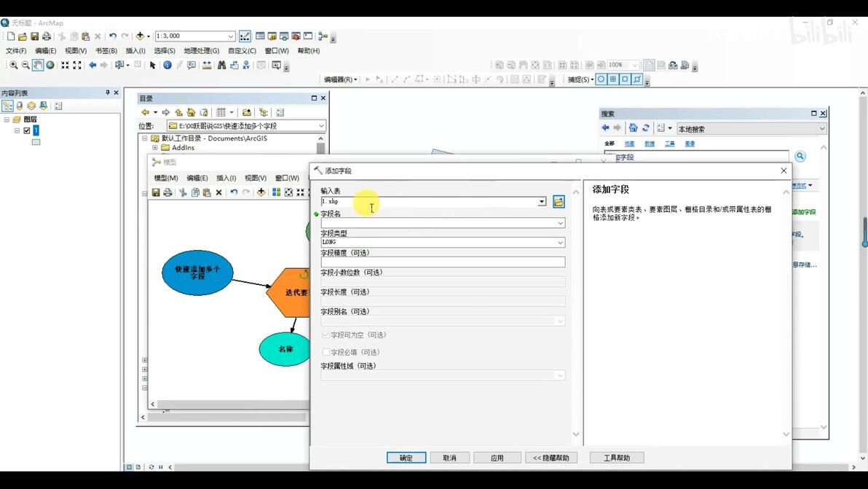Go back to previous extent
The image size is (868, 489).
pos(92,65)
